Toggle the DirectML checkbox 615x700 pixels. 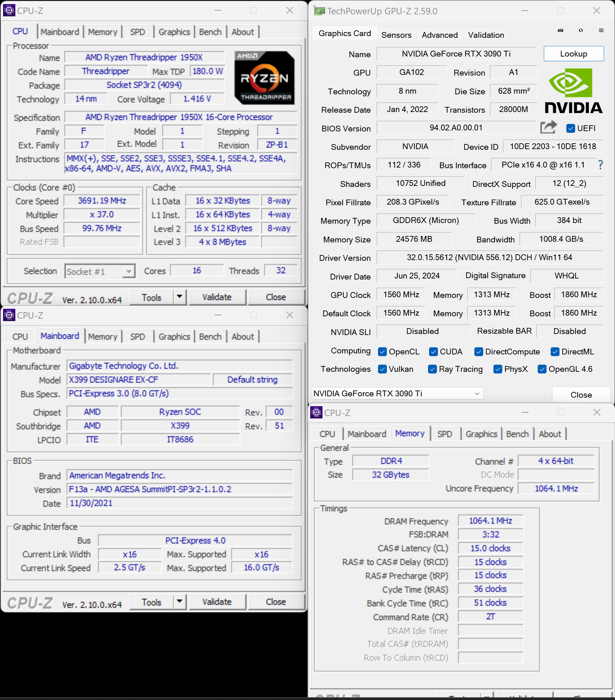[x=555, y=352]
